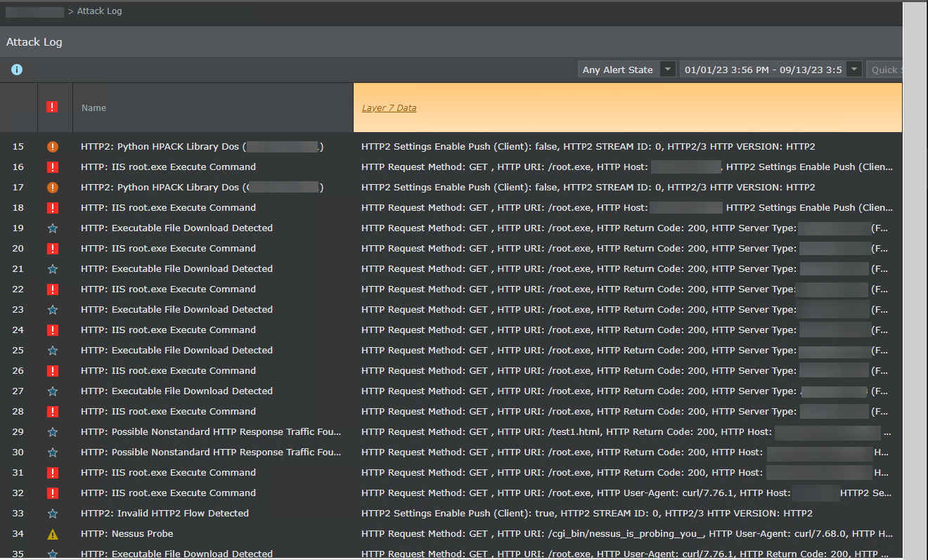The width and height of the screenshot is (928, 560).
Task: Select row 30 Possible Nonstandard HTTP Response
Action: pyautogui.click(x=211, y=452)
